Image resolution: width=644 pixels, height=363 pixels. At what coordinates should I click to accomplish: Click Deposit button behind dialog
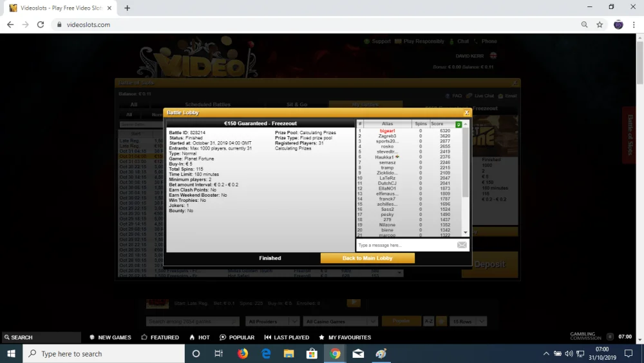click(x=489, y=264)
